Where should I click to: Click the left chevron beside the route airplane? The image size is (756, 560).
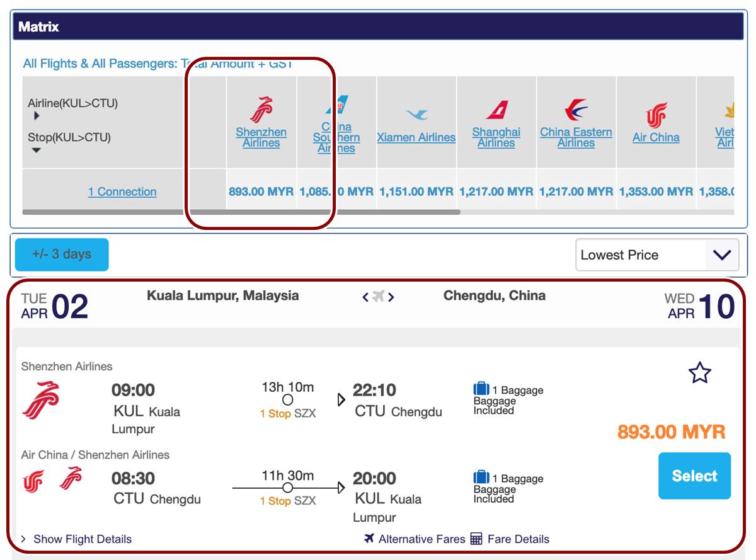click(x=365, y=297)
